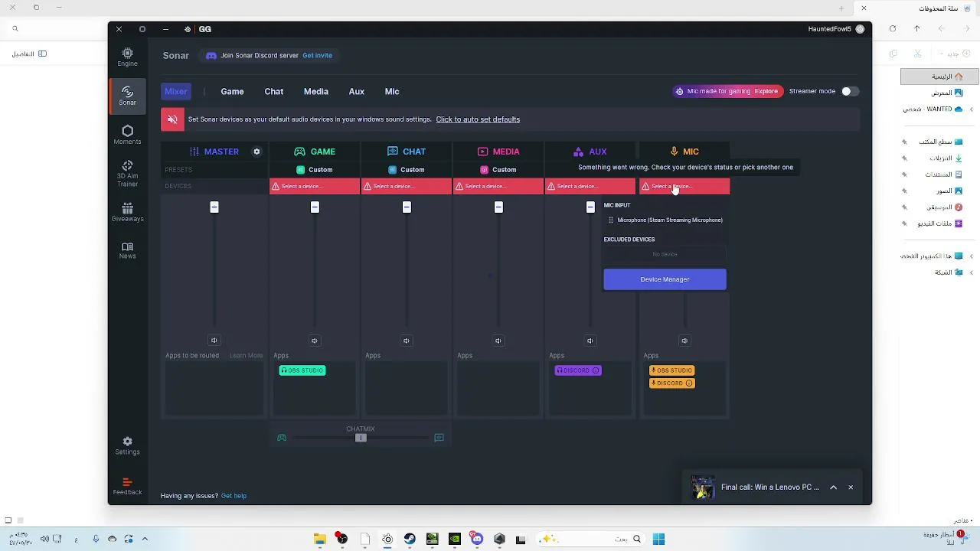This screenshot has height=551, width=980.
Task: Open the Media preset Custom dropdown
Action: coord(498,170)
